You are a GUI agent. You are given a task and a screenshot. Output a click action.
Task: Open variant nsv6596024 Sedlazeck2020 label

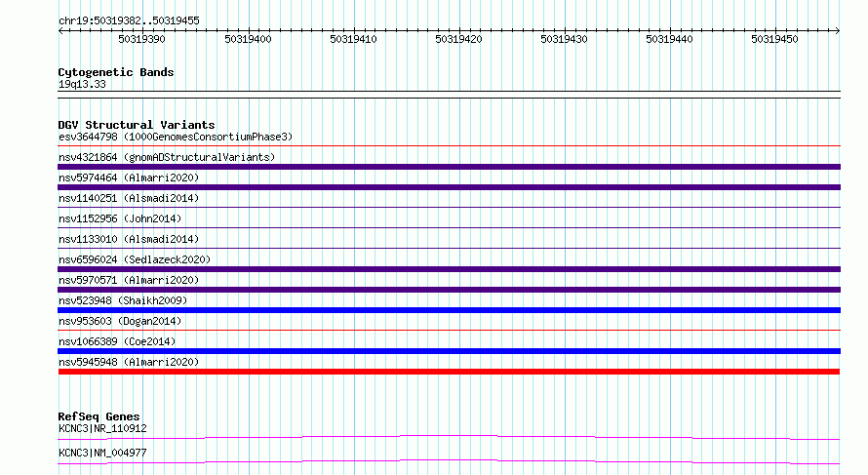pos(135,259)
